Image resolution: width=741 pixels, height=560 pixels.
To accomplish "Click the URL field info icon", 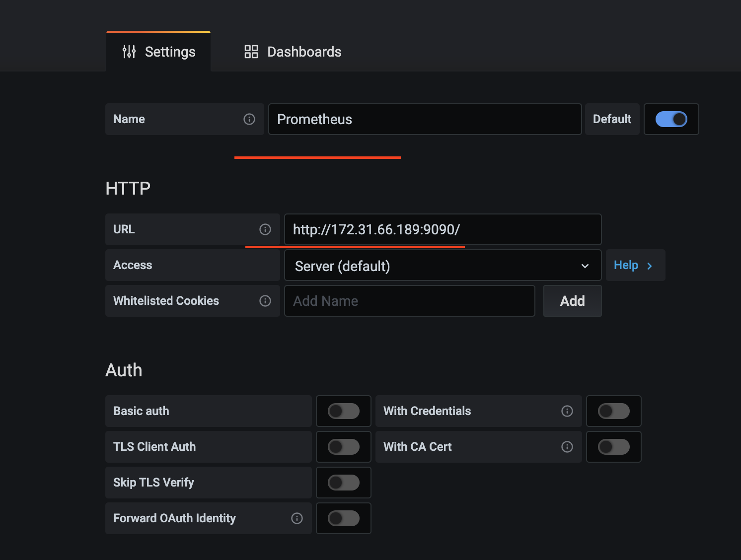I will 265,229.
